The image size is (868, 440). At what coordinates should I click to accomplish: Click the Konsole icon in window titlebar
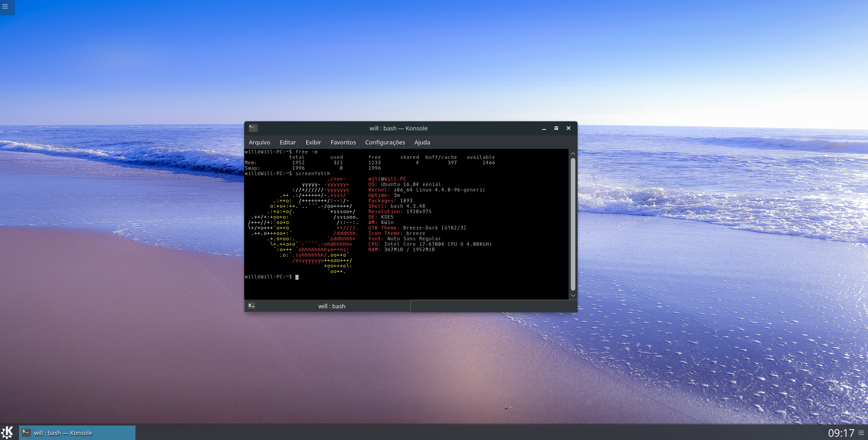pyautogui.click(x=253, y=128)
